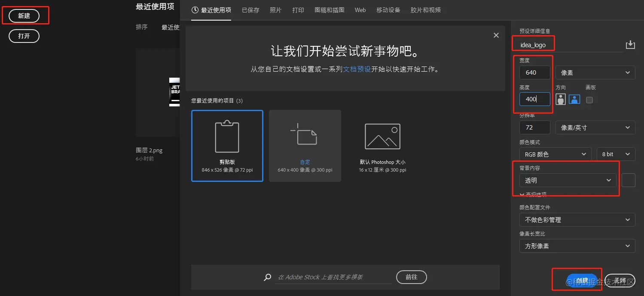Switch to the 最近使用项 tab
Screen dimensions: 644x296
pyautogui.click(x=211, y=10)
